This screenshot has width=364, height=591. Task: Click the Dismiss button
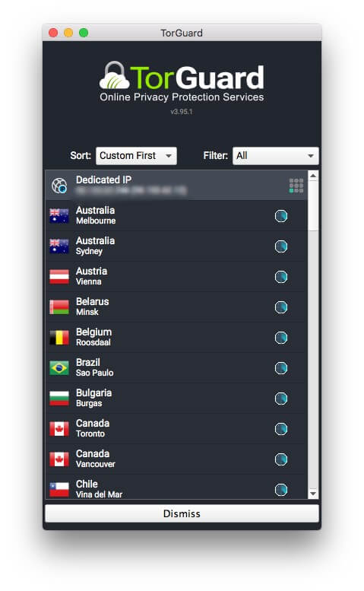pos(182,513)
